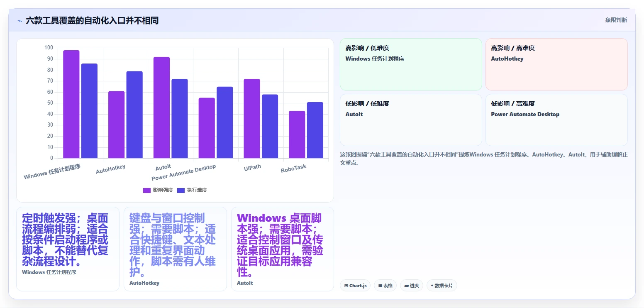Open the 定时触发强 data card
Screen dimensions: 644x308
click(68, 249)
